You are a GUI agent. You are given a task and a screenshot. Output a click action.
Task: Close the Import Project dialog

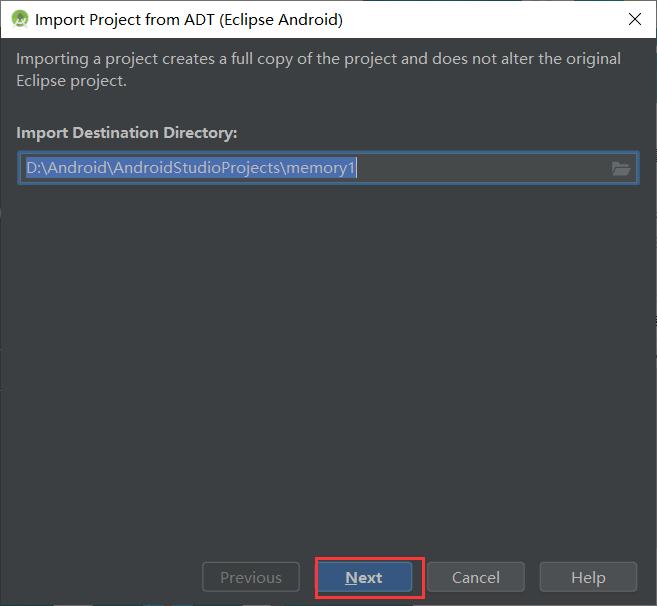(x=634, y=19)
